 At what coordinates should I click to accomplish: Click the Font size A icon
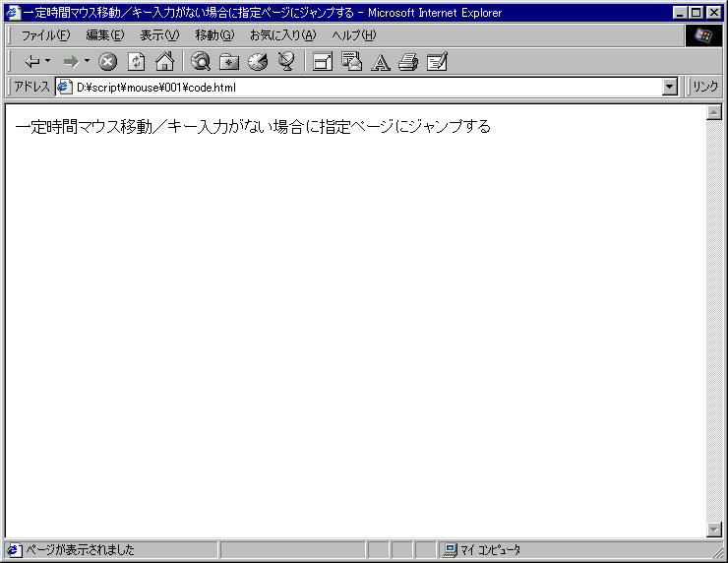point(381,62)
